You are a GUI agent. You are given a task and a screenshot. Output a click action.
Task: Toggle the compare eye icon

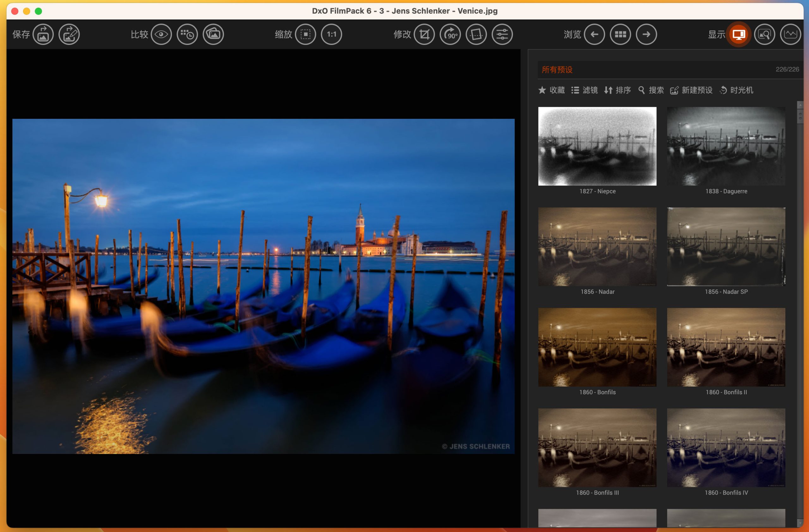[x=161, y=34]
